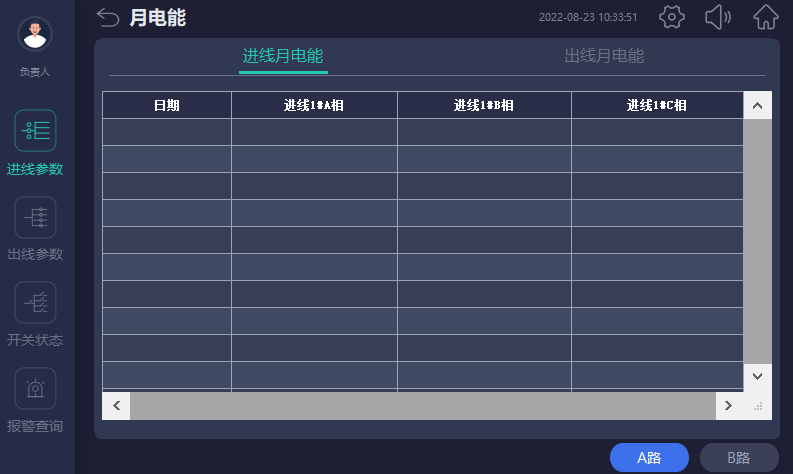
Task: Select the A路 button
Action: click(x=649, y=458)
